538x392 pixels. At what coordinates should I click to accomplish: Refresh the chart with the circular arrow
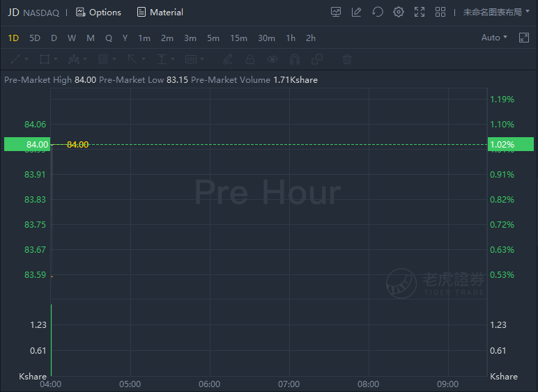click(x=378, y=13)
